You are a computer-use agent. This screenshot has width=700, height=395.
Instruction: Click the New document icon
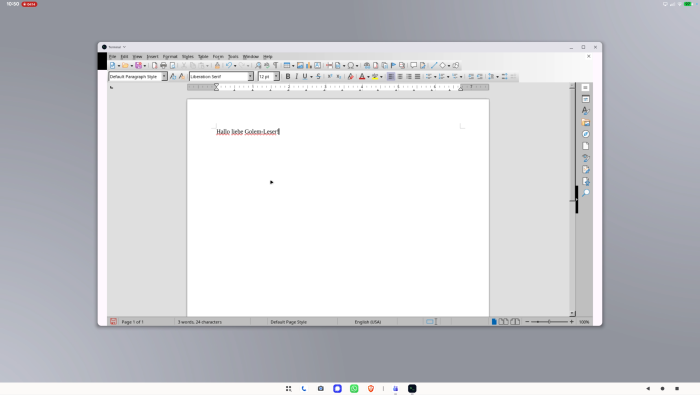click(112, 66)
